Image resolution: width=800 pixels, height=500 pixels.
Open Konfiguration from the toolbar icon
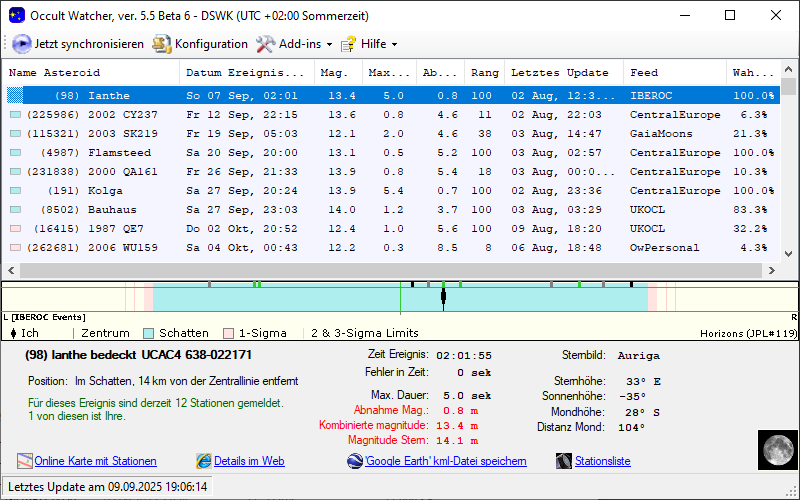point(161,44)
